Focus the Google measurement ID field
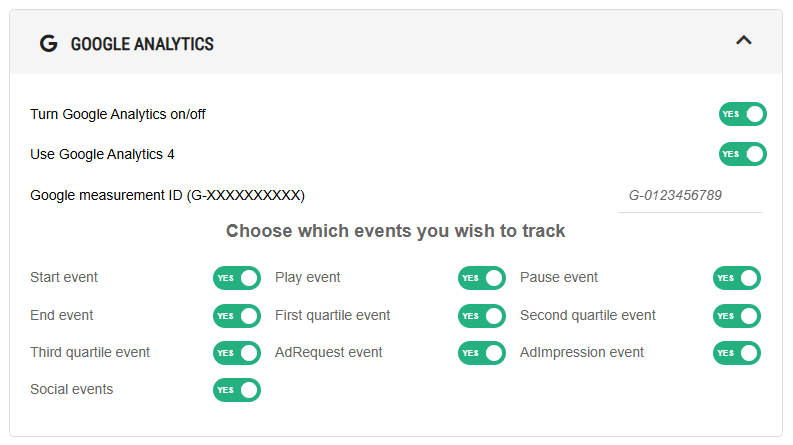The width and height of the screenshot is (793, 445). [690, 196]
